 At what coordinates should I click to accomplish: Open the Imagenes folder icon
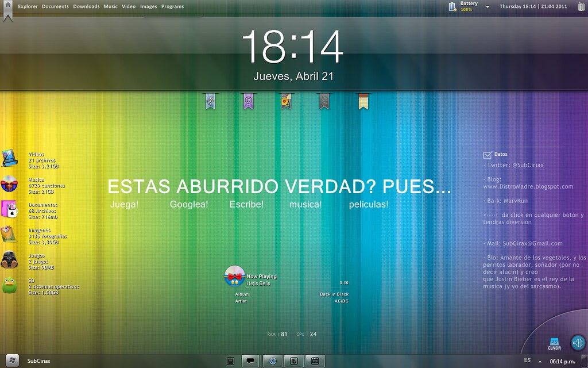point(9,235)
